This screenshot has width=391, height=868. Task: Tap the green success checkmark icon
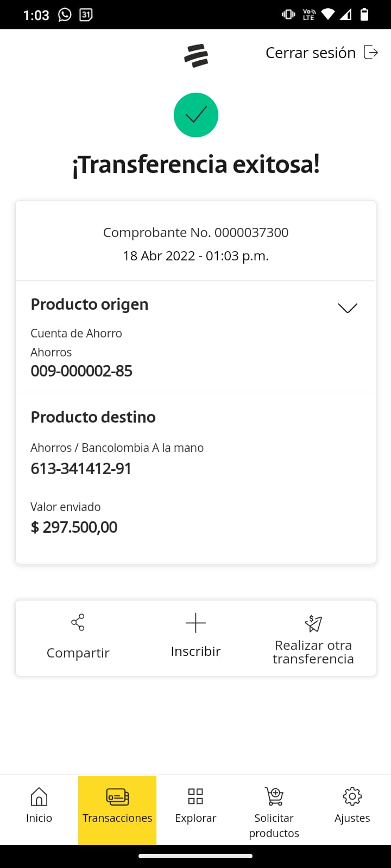(x=196, y=115)
